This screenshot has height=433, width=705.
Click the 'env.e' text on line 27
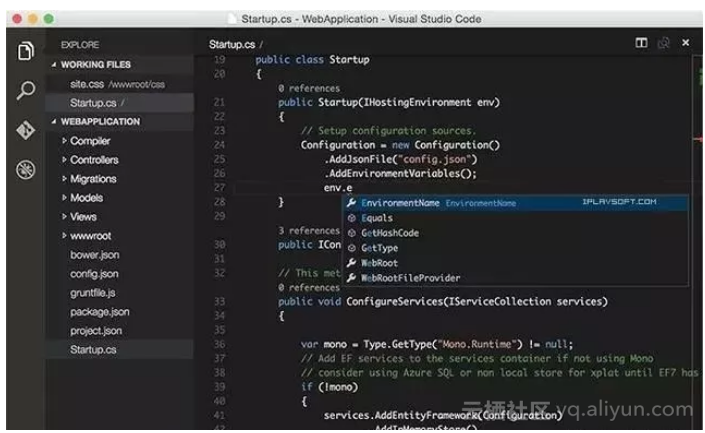338,188
